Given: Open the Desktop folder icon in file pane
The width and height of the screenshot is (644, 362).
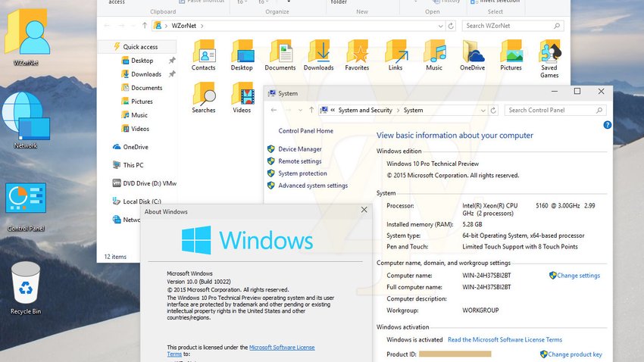Looking at the screenshot, I should pyautogui.click(x=242, y=55).
